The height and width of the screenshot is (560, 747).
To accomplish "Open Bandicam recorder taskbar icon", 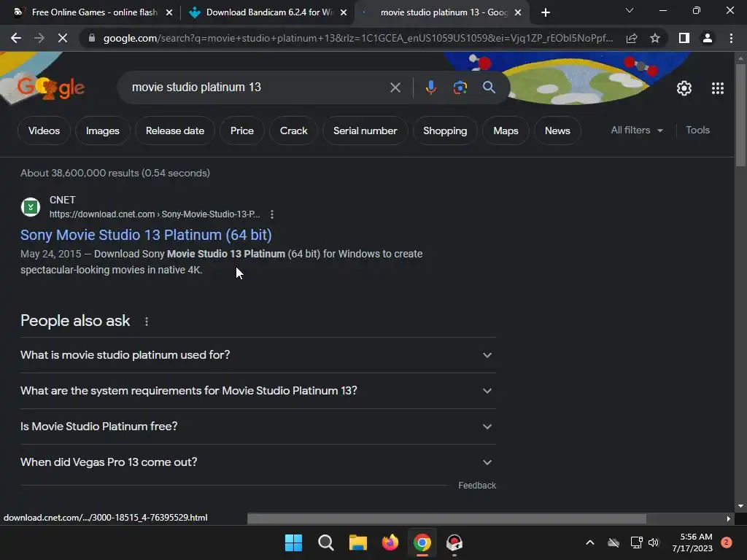I will tap(454, 542).
